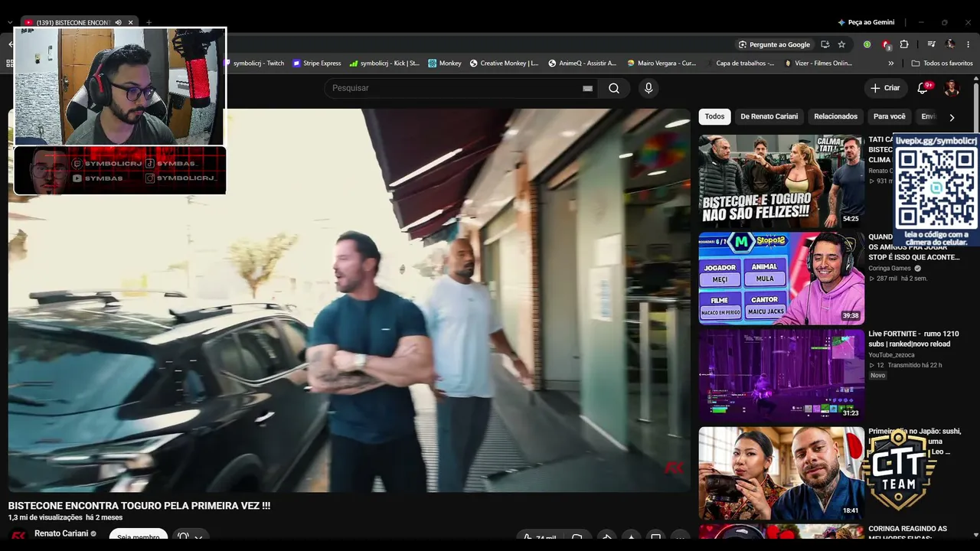980x551 pixels.
Task: Open the Creative Monkey bookmark
Action: coord(504,64)
